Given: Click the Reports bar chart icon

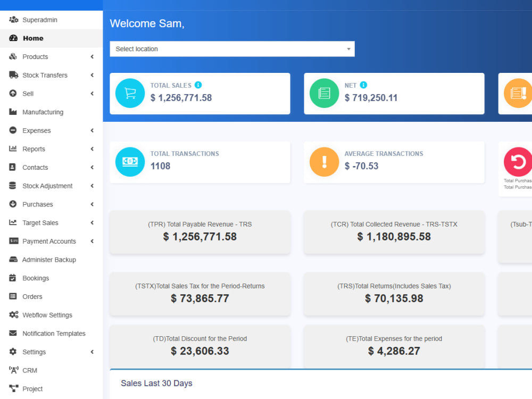Looking at the screenshot, I should pyautogui.click(x=13, y=148).
